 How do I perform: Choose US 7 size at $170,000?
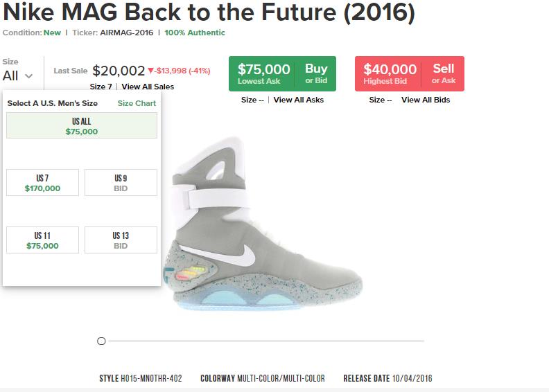pos(42,183)
